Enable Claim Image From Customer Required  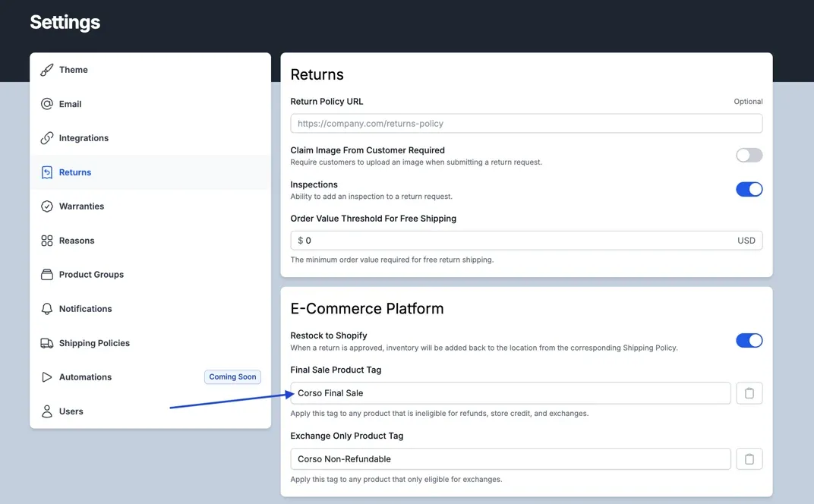pos(749,156)
